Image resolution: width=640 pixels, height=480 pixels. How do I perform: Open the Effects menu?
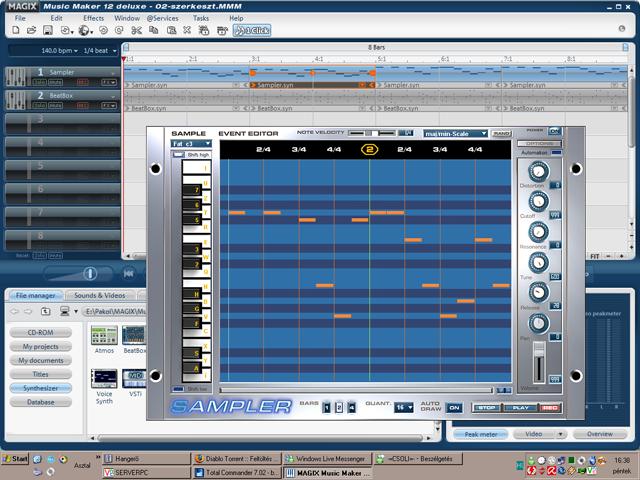[x=93, y=18]
